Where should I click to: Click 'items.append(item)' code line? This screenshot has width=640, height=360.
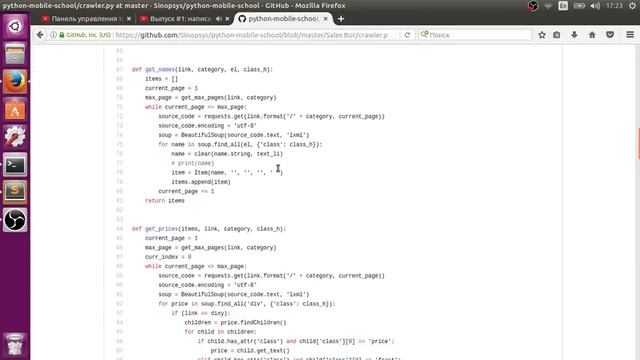tap(201, 182)
